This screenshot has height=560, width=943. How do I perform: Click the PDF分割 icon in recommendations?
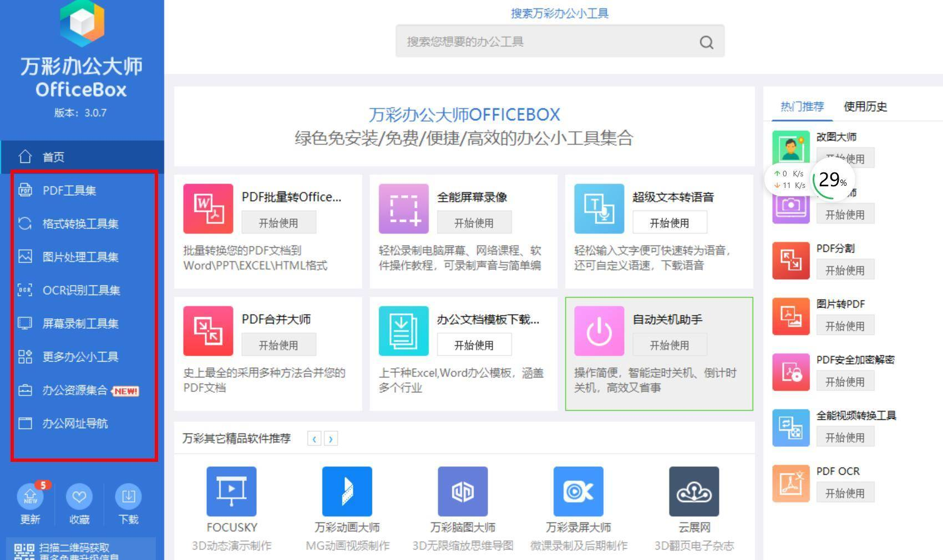(x=791, y=261)
